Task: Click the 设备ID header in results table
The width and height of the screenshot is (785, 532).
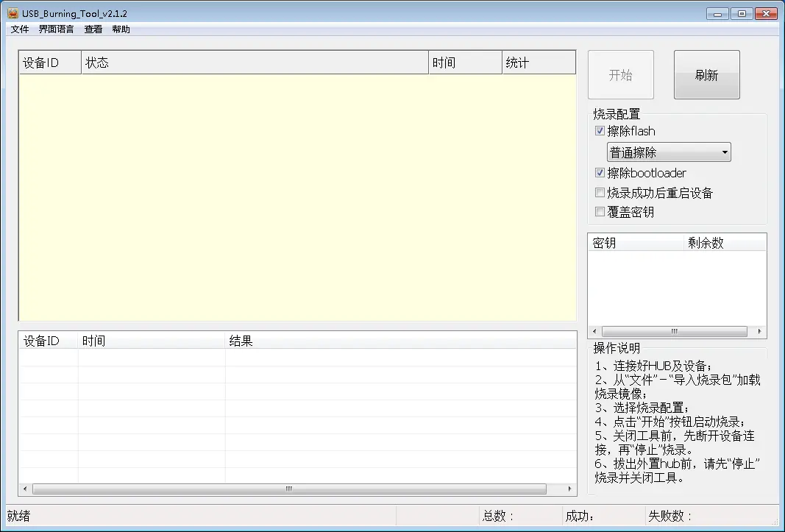Action: tap(49, 341)
